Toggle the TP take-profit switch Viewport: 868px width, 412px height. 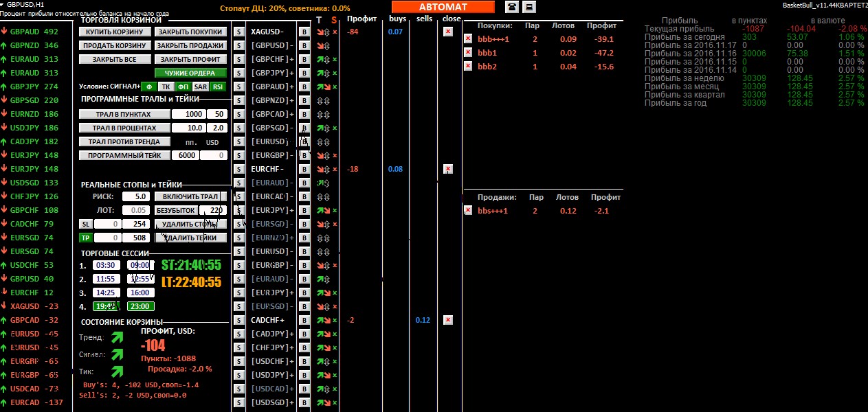pos(85,238)
